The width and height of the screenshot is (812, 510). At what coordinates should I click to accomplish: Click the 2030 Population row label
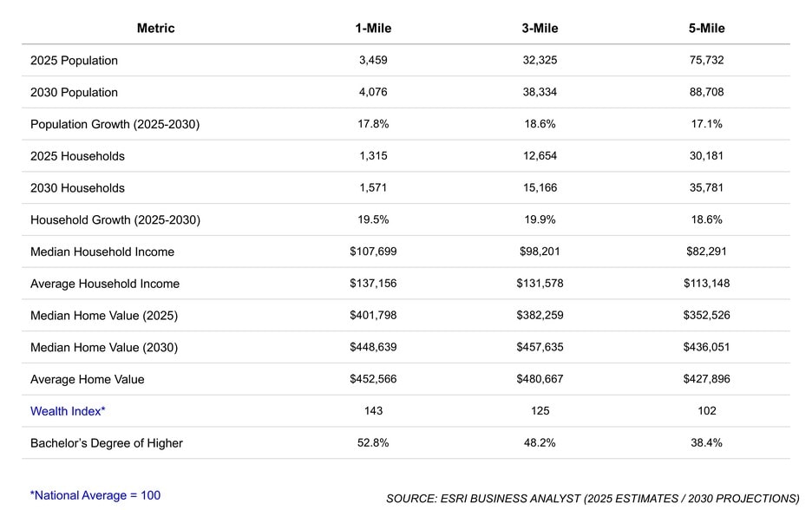coord(74,92)
